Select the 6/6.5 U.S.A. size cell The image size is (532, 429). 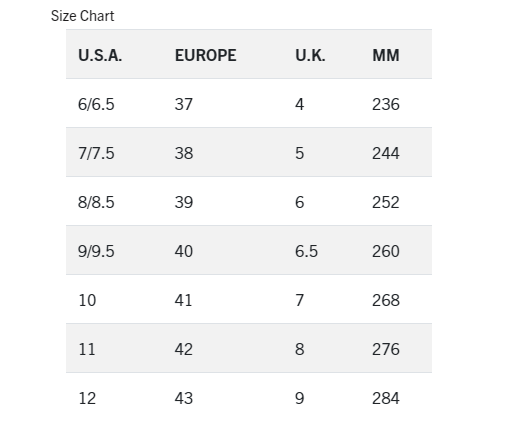[96, 104]
